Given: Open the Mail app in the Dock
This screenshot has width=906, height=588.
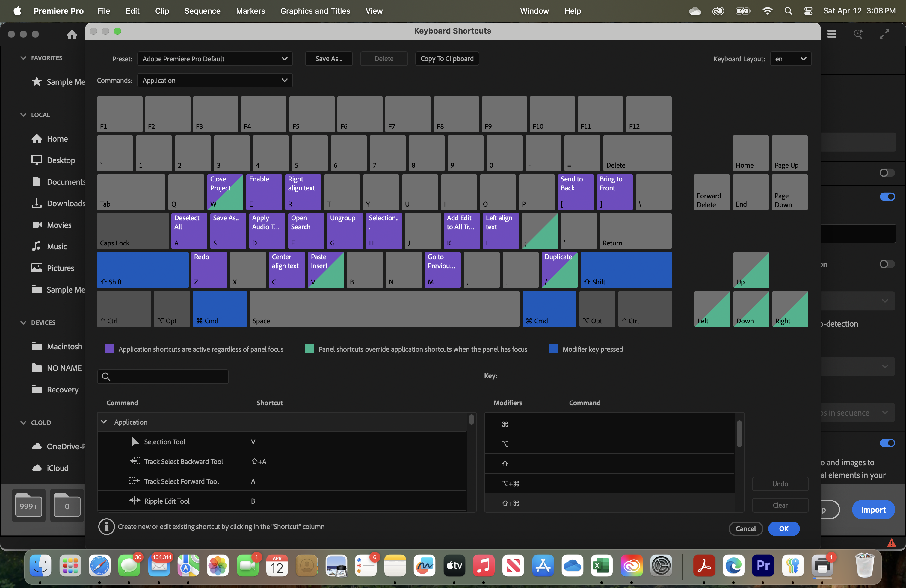Looking at the screenshot, I should [159, 566].
